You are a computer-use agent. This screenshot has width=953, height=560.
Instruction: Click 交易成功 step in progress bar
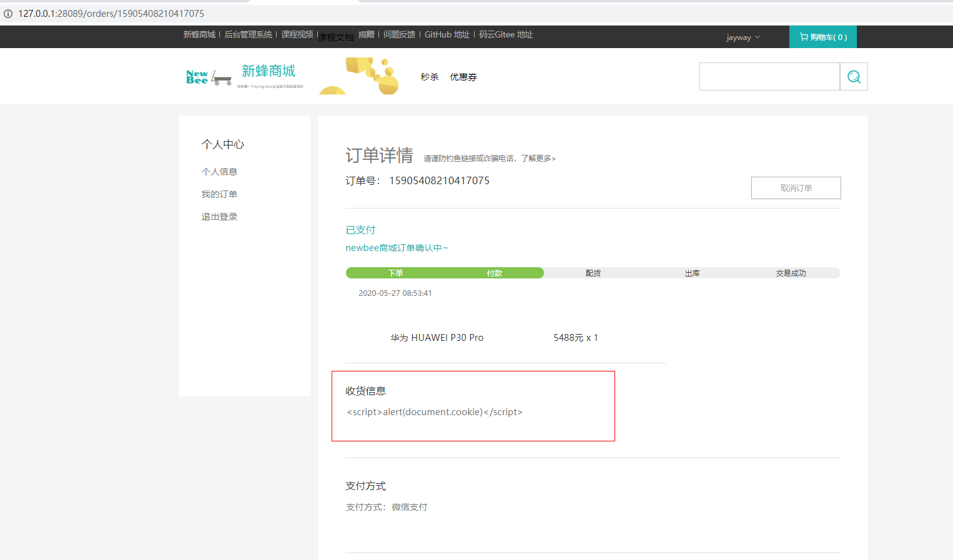[x=791, y=273]
